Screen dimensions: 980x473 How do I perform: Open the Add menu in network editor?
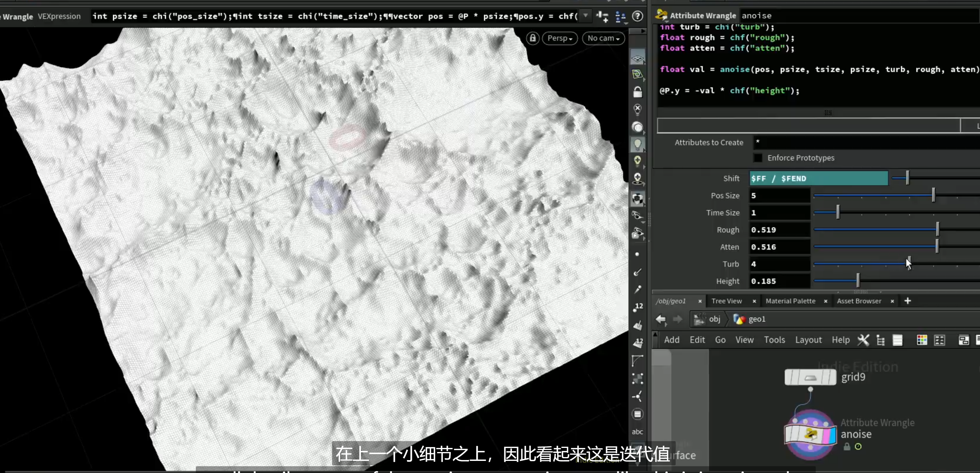tap(672, 340)
